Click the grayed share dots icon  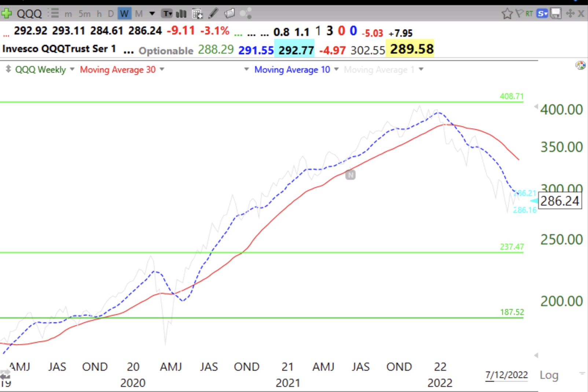[246, 14]
